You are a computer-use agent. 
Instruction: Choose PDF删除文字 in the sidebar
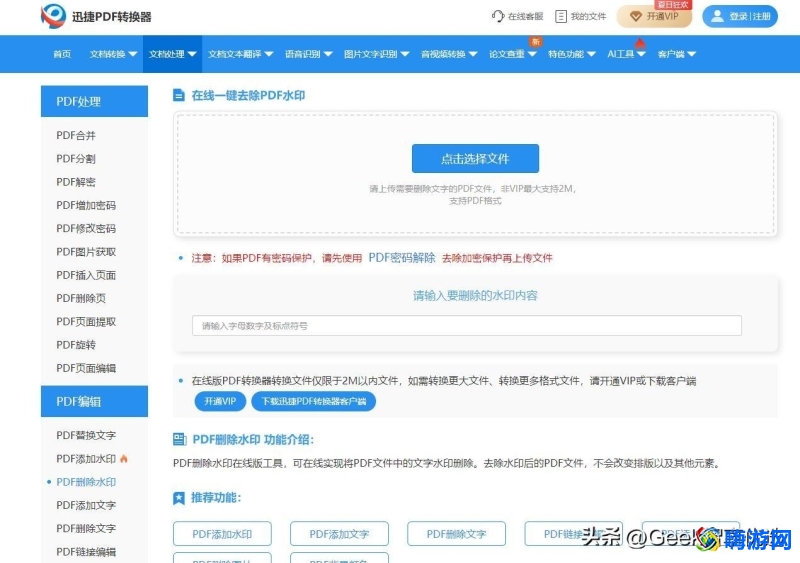[86, 528]
